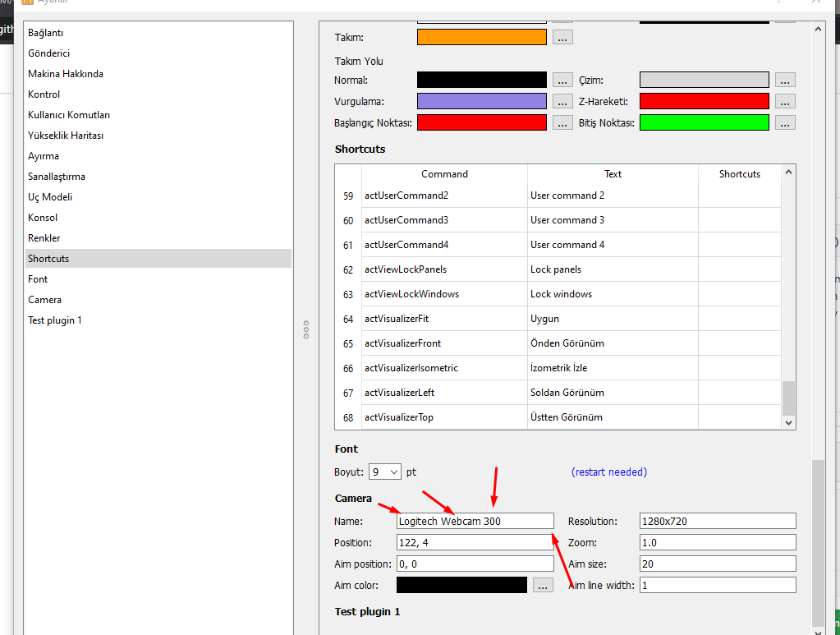This screenshot has width=840, height=635.
Task: Select the actUserCommand4 command cell
Action: (x=445, y=245)
